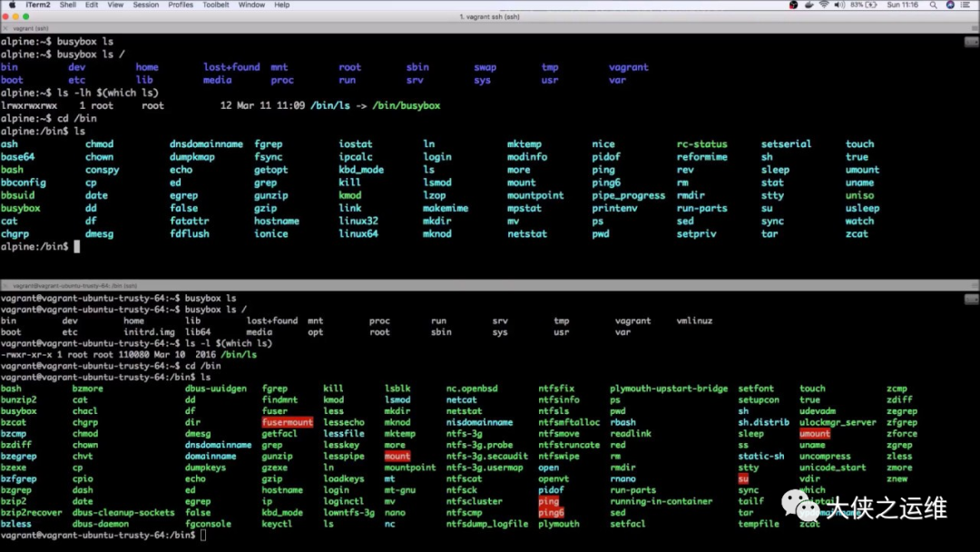Click the Ubuntu /bin$ prompt cursor
Screen dimensions: 980x552
(x=203, y=535)
